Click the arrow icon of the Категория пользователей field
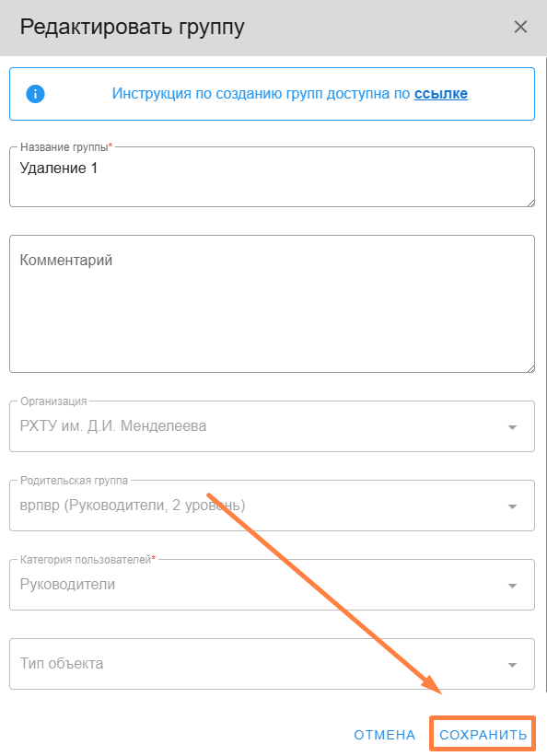 tap(512, 586)
